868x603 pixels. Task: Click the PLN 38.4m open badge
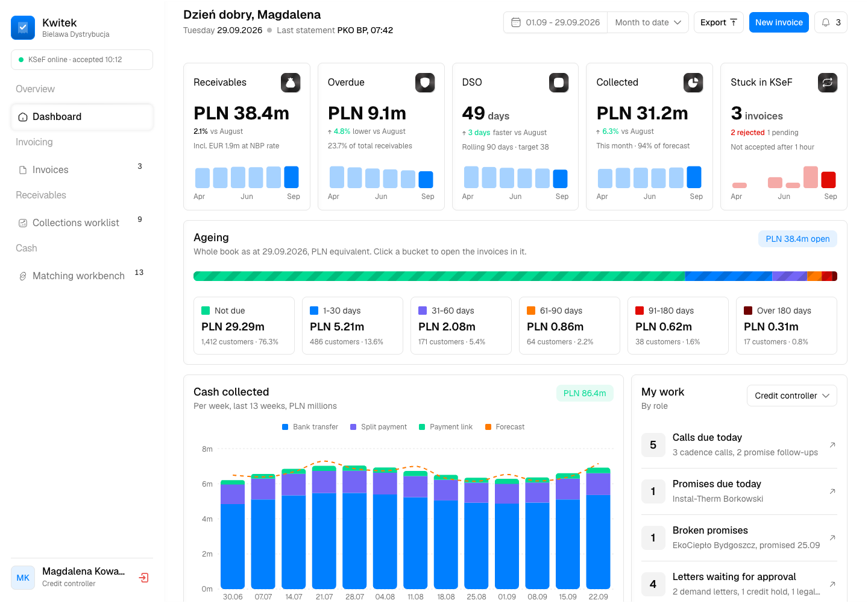point(797,239)
